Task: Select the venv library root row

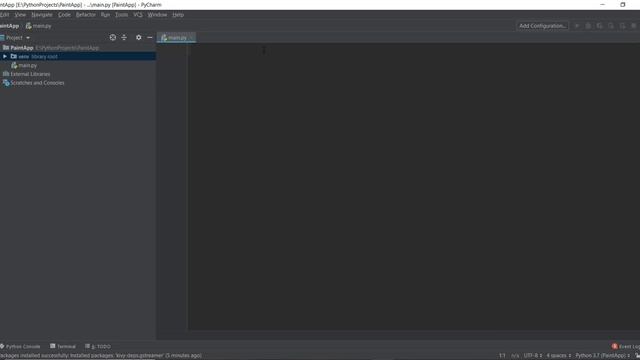Action: (x=78, y=56)
